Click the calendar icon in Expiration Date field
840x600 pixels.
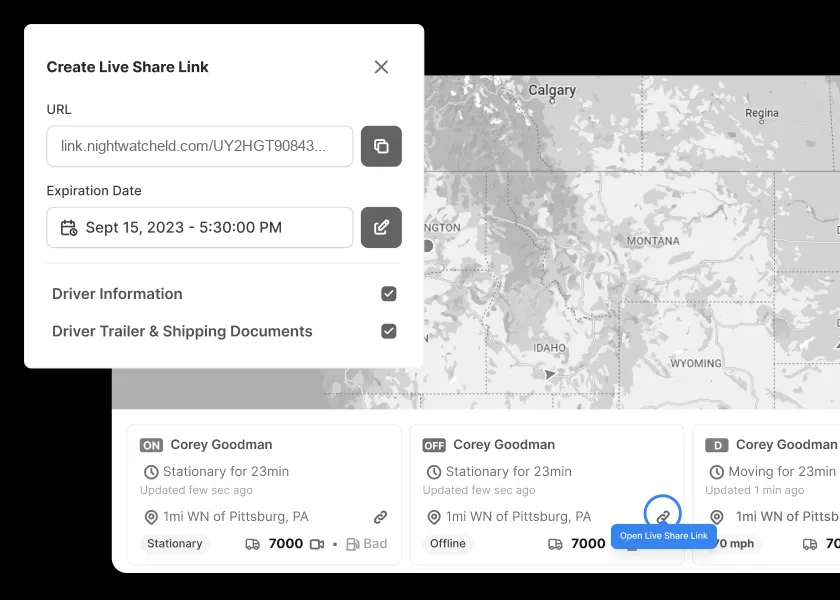69,228
